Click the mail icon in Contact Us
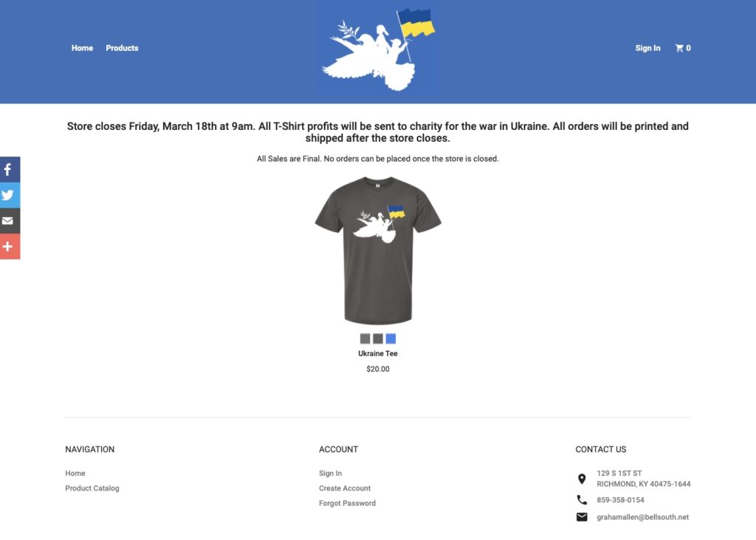Viewport: 756px width, 540px height. [x=582, y=517]
